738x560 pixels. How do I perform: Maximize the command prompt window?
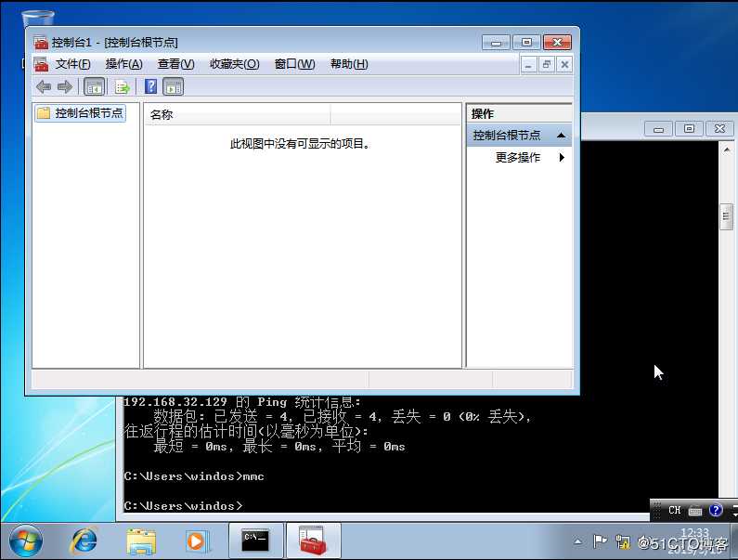[x=689, y=129]
